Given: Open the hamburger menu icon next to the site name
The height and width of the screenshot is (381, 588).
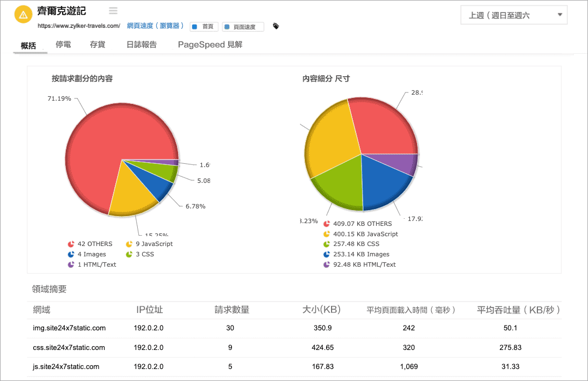Looking at the screenshot, I should coord(113,10).
